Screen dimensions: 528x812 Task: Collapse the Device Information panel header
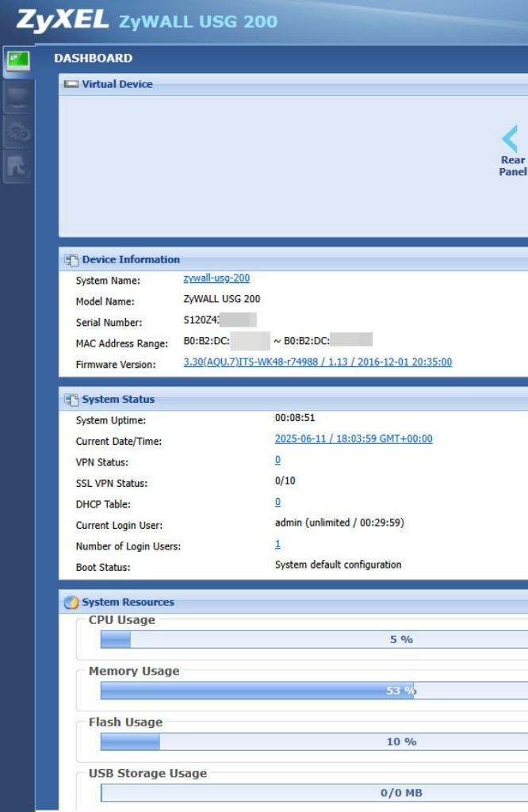[x=131, y=259]
